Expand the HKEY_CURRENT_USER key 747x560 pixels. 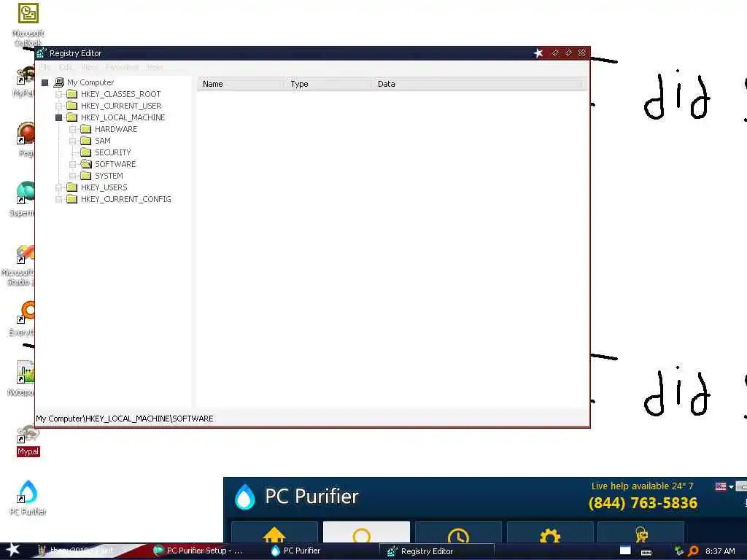(x=58, y=106)
